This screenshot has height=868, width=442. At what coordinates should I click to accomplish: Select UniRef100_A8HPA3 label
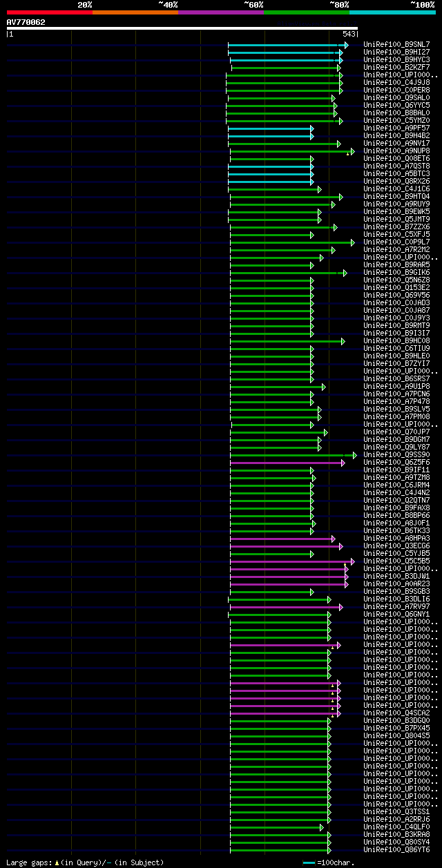396,539
